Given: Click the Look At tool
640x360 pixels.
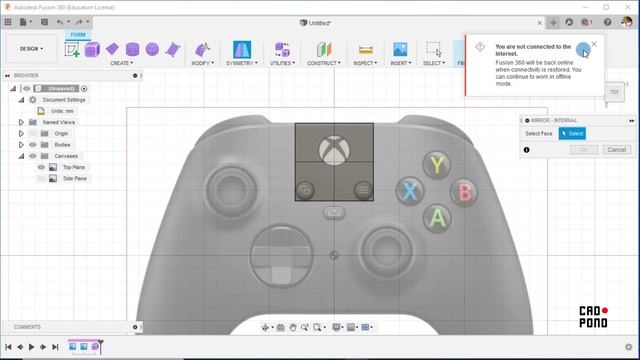Looking at the screenshot, I should click(280, 327).
